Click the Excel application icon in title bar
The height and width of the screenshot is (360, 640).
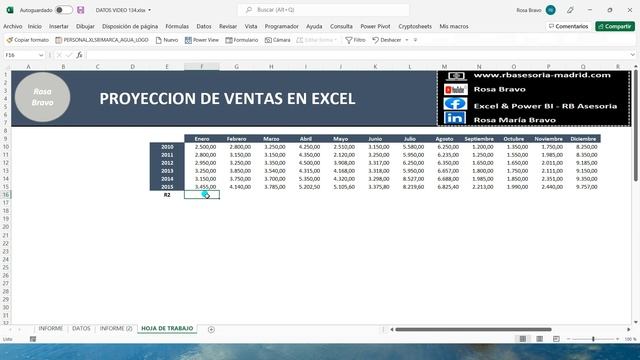(10, 10)
